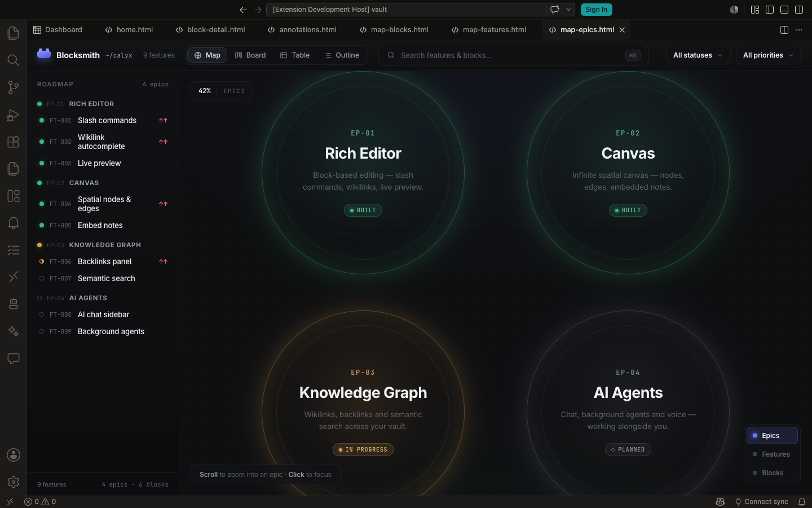Image resolution: width=812 pixels, height=508 pixels.
Task: Open Run and Debug view
Action: click(14, 115)
